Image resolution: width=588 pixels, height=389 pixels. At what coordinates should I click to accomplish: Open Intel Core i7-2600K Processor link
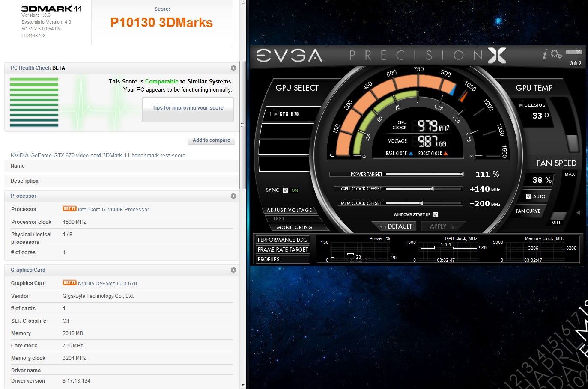113,210
